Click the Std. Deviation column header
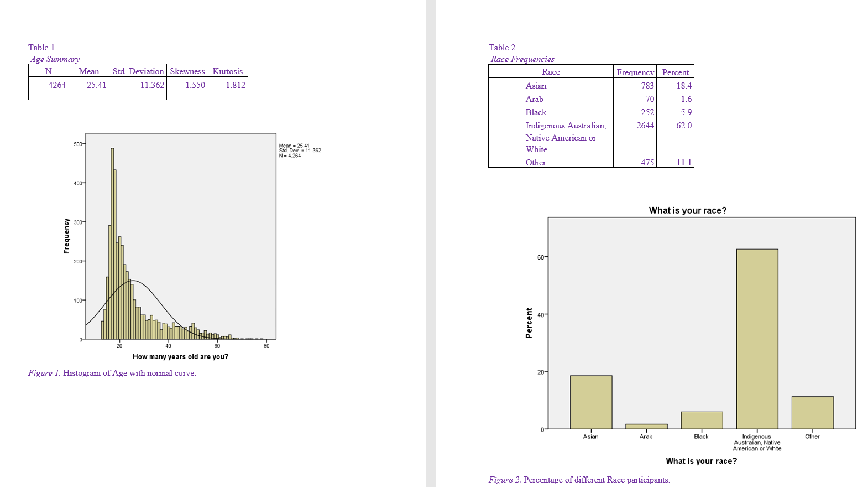This screenshot has height=487, width=868. (x=138, y=71)
